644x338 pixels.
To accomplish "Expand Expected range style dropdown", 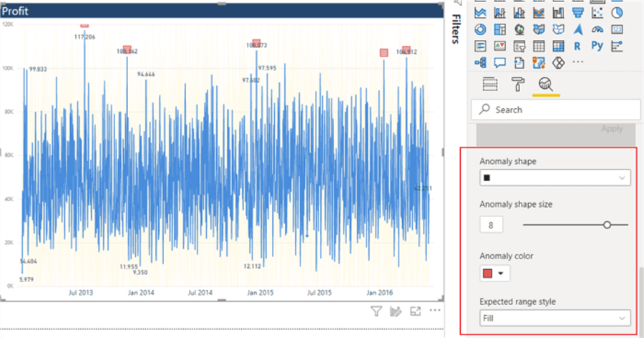I will click(x=555, y=318).
